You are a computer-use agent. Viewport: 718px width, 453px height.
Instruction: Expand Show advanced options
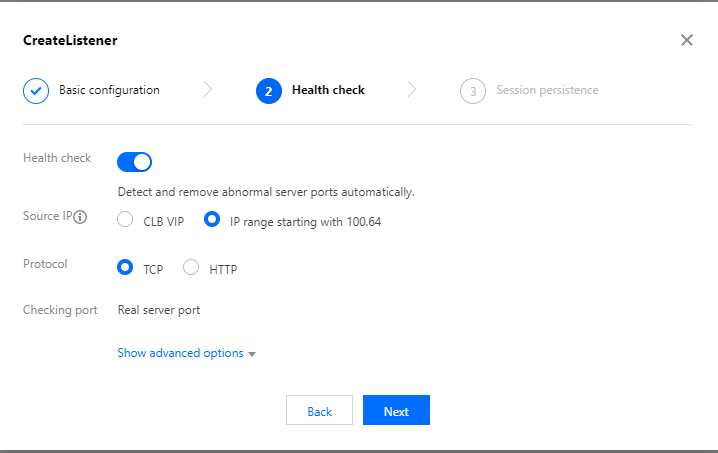(181, 353)
